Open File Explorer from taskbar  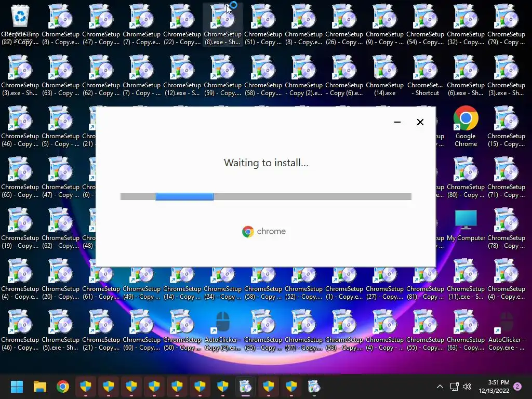39,387
